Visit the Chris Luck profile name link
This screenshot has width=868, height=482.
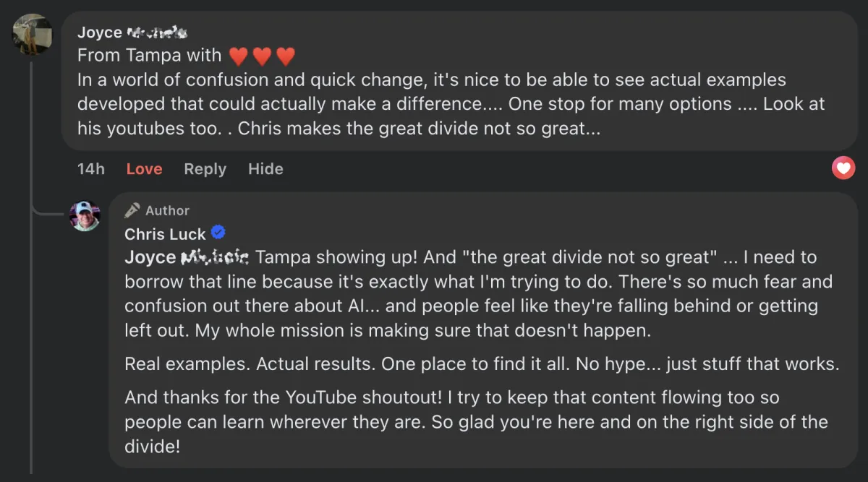pos(165,234)
